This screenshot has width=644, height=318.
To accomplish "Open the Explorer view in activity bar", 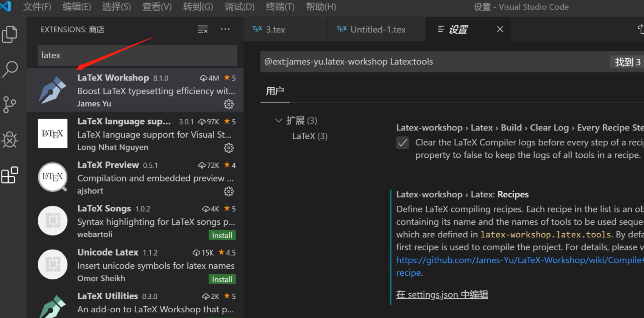I will click(10, 34).
